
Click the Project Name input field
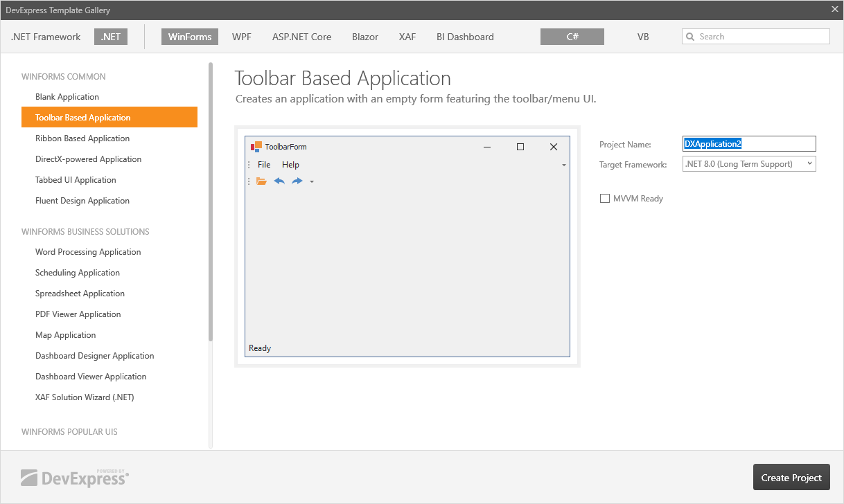click(x=749, y=144)
